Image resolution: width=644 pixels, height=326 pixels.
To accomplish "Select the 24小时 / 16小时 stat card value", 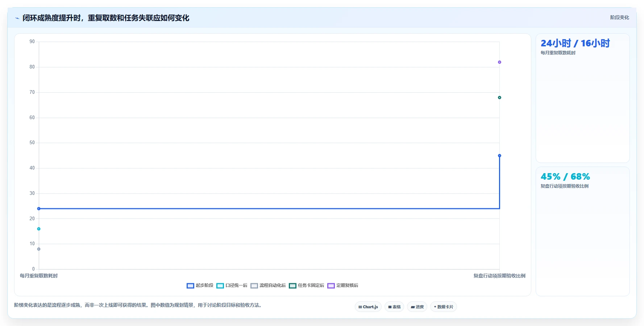I will point(575,43).
